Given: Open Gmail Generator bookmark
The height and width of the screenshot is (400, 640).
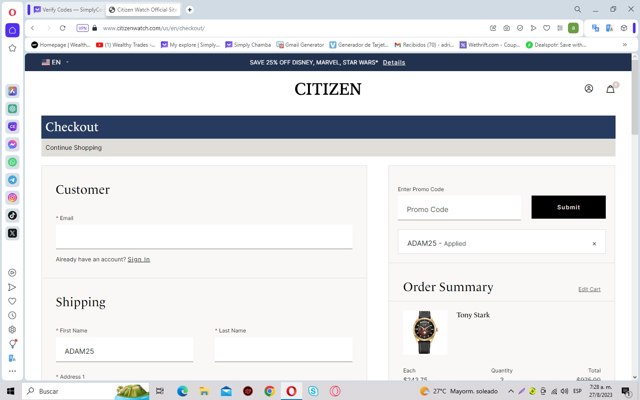Looking at the screenshot, I should click(x=300, y=44).
